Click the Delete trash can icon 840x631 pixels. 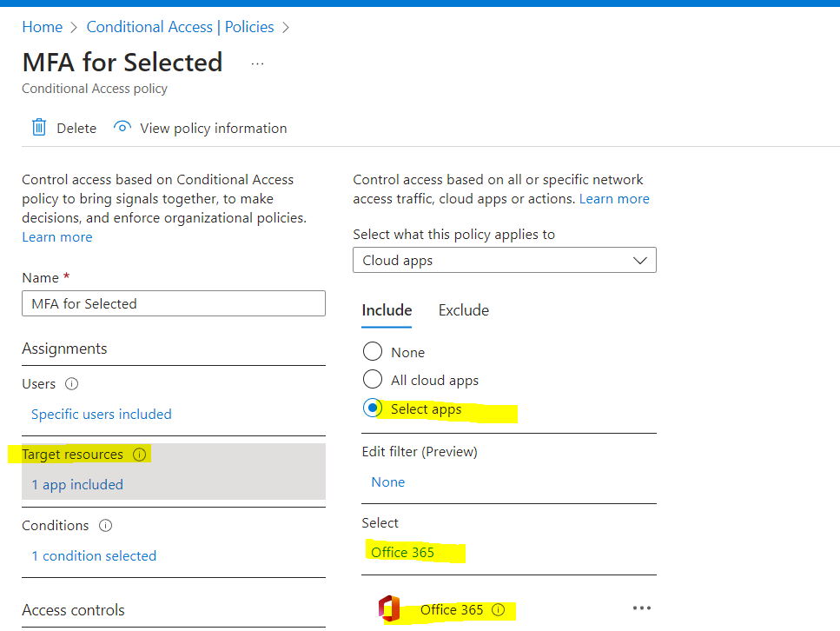tap(39, 128)
